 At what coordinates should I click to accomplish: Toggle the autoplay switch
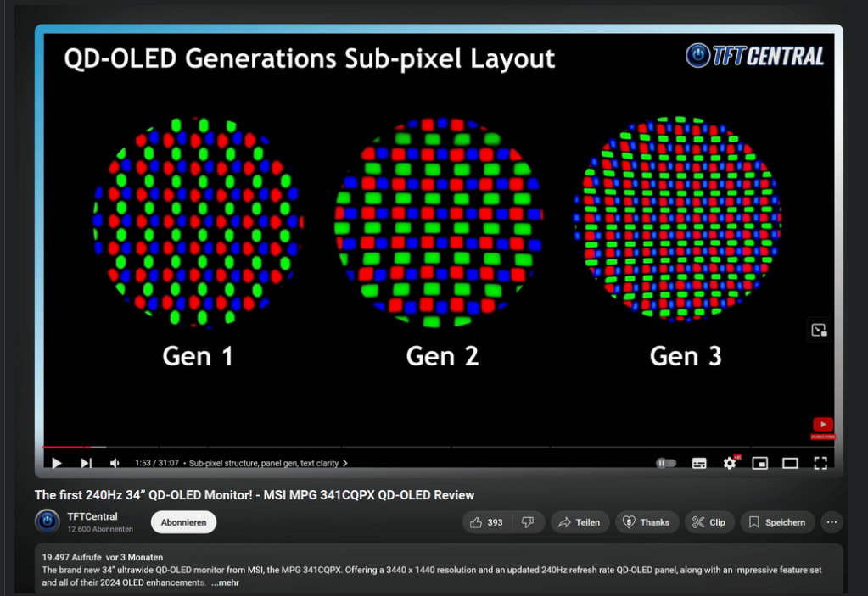click(x=666, y=463)
